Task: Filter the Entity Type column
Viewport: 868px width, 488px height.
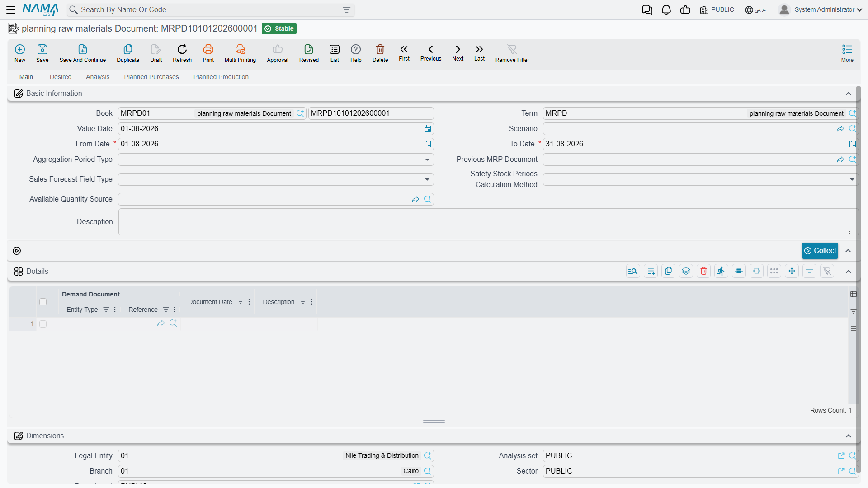Action: [106, 310]
